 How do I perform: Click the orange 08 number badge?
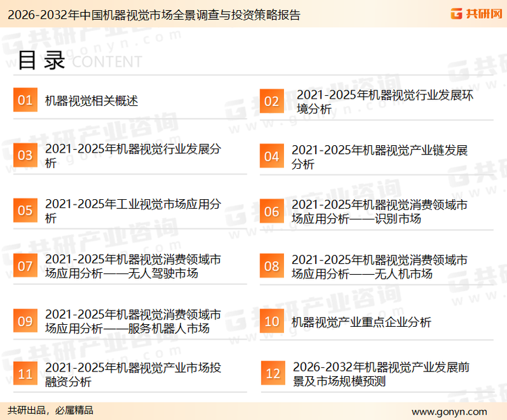pyautogui.click(x=272, y=266)
